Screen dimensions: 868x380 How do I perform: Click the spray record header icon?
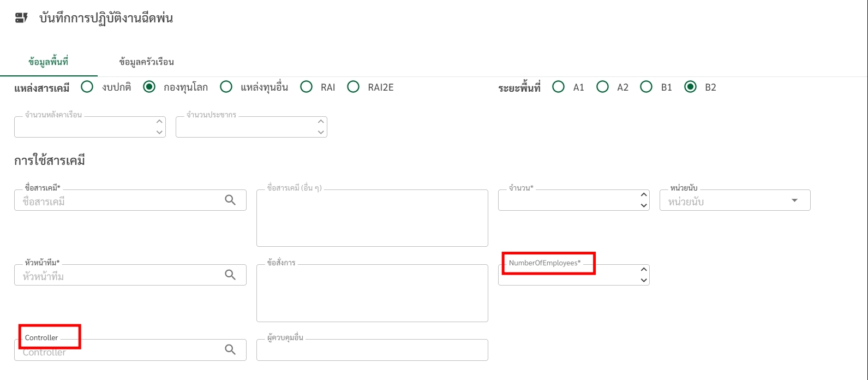tap(21, 18)
